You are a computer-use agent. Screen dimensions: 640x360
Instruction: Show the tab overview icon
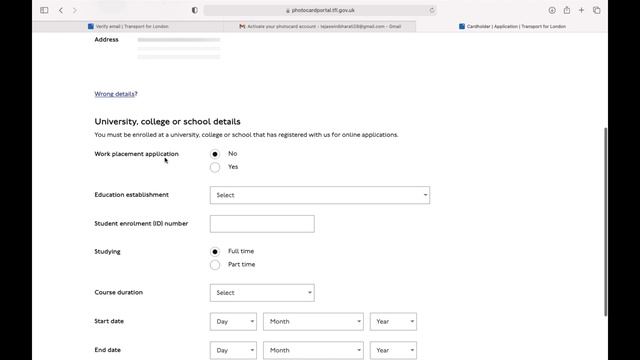(597, 10)
